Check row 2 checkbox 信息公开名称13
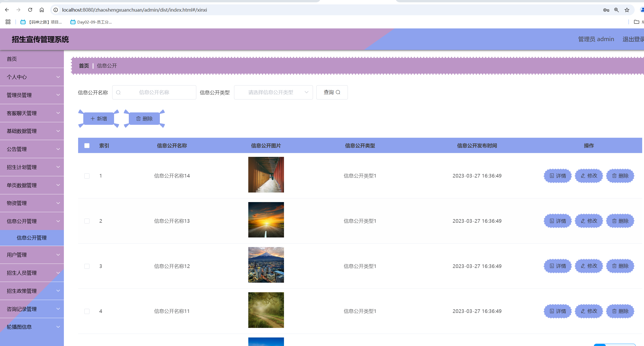The image size is (644, 346). point(87,221)
